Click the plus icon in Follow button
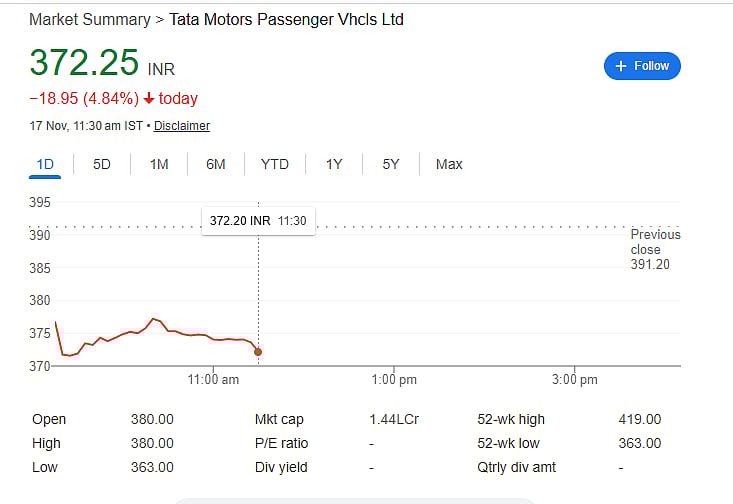Image resolution: width=733 pixels, height=504 pixels. (x=621, y=66)
